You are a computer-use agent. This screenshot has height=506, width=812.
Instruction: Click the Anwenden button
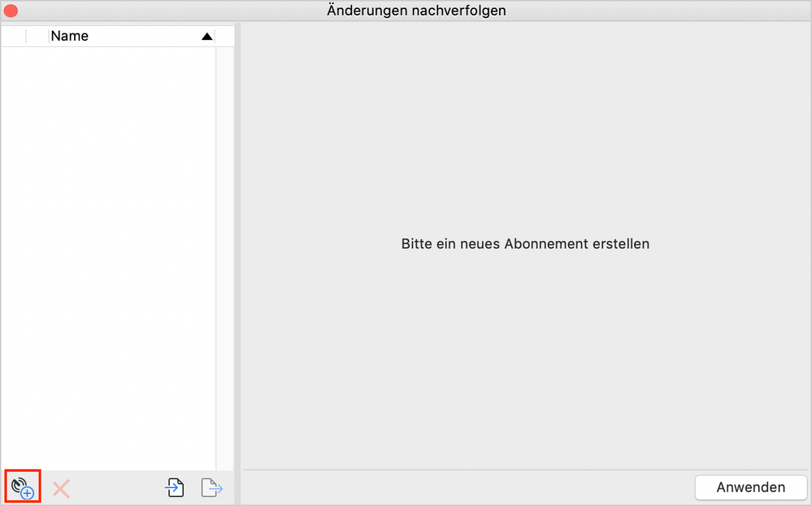tap(750, 487)
